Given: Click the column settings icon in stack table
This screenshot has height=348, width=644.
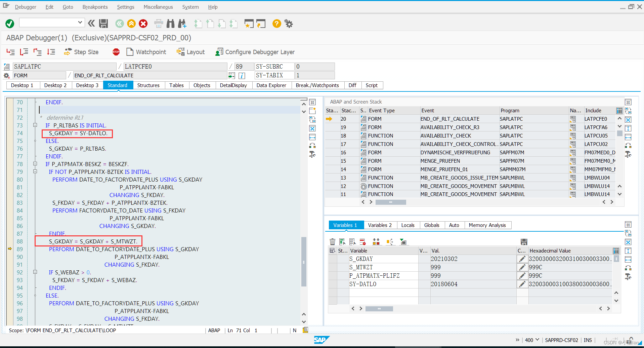Looking at the screenshot, I should pyautogui.click(x=619, y=111).
